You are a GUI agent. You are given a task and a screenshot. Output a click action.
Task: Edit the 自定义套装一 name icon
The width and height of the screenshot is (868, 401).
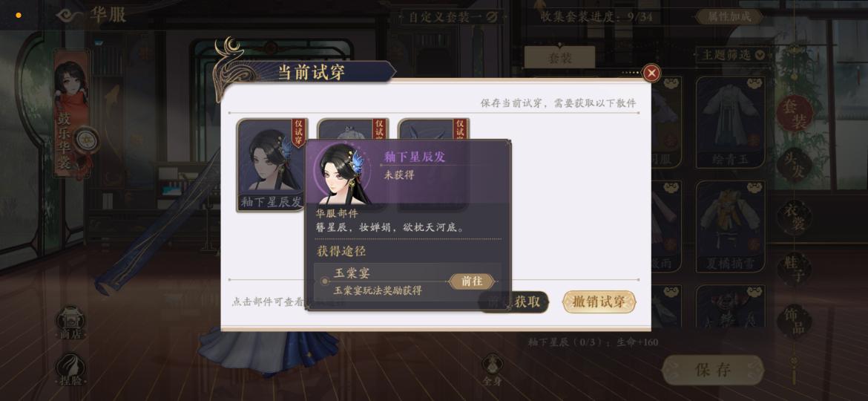[491, 16]
